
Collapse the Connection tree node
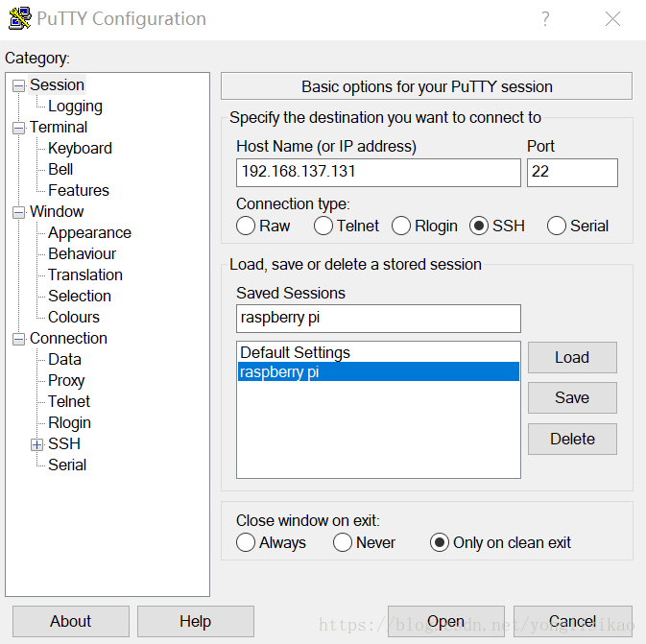[18, 339]
